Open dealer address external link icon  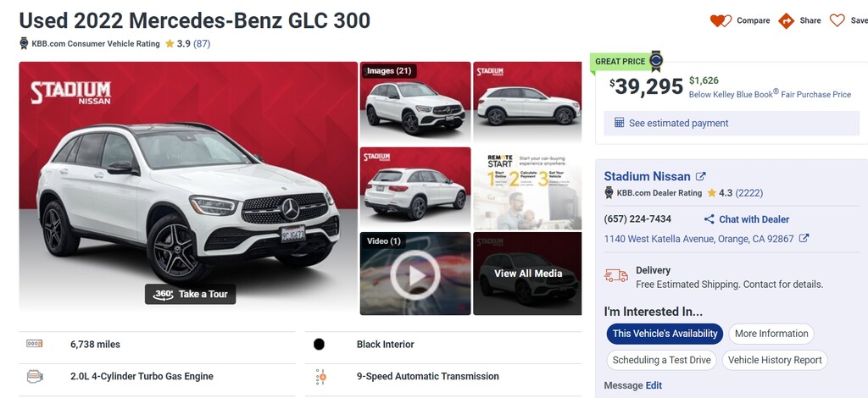pos(804,238)
